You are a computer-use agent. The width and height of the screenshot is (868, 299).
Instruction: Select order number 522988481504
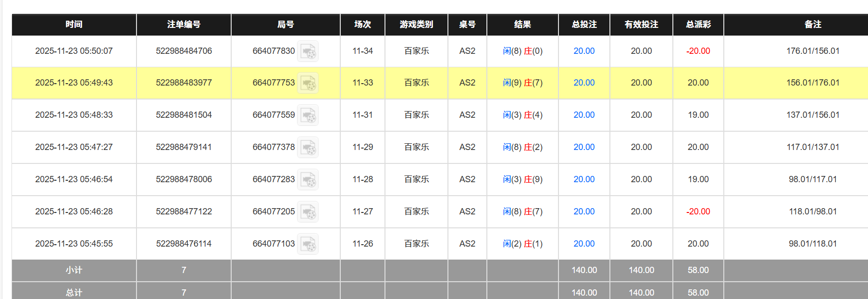click(x=184, y=115)
